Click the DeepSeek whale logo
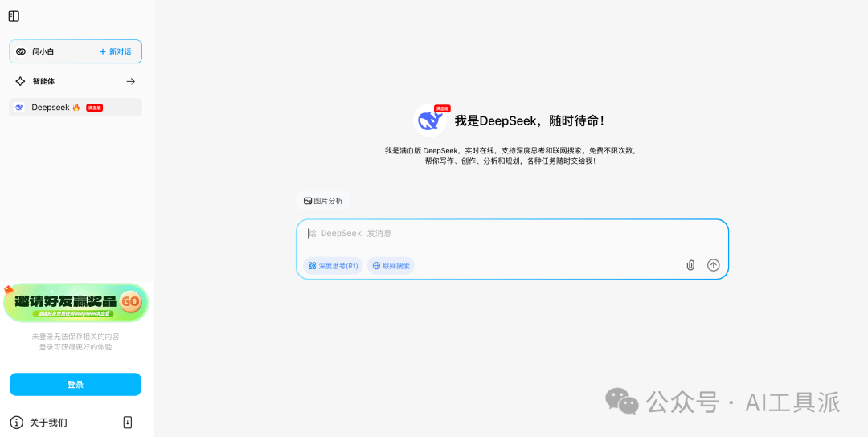 429,120
